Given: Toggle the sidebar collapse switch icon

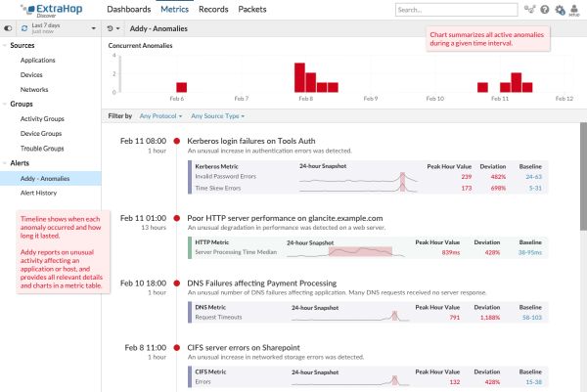Looking at the screenshot, I should 8,28.
